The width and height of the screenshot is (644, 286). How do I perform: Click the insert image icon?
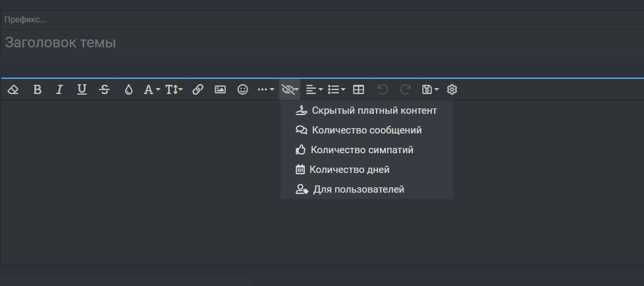[220, 89]
